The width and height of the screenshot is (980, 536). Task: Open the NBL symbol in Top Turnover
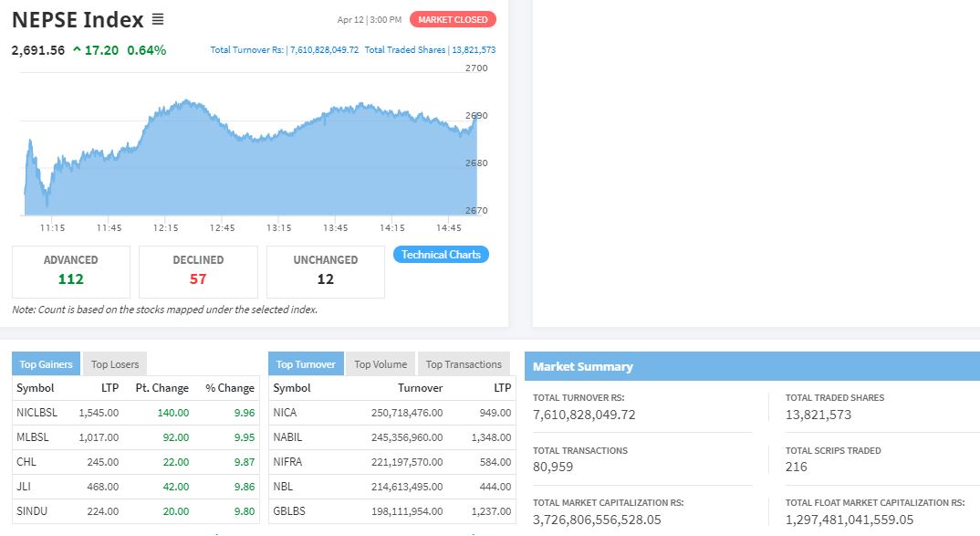click(x=283, y=486)
